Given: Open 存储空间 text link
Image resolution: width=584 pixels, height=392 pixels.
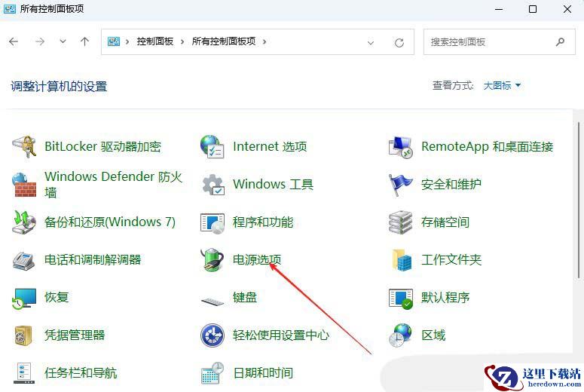Looking at the screenshot, I should coord(445,222).
